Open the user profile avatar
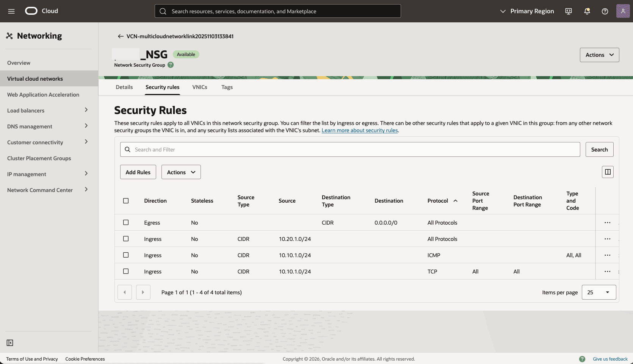Image resolution: width=633 pixels, height=364 pixels. coord(623,11)
